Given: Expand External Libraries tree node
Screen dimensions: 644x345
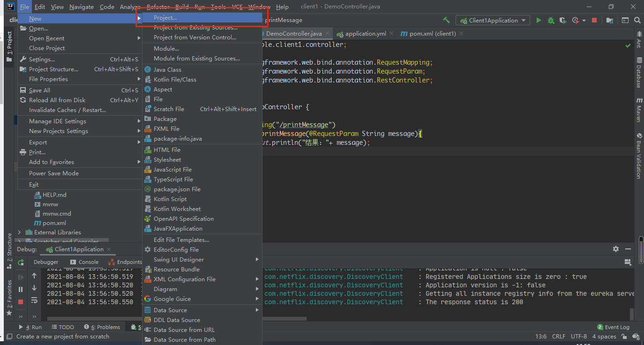Looking at the screenshot, I should tap(19, 232).
